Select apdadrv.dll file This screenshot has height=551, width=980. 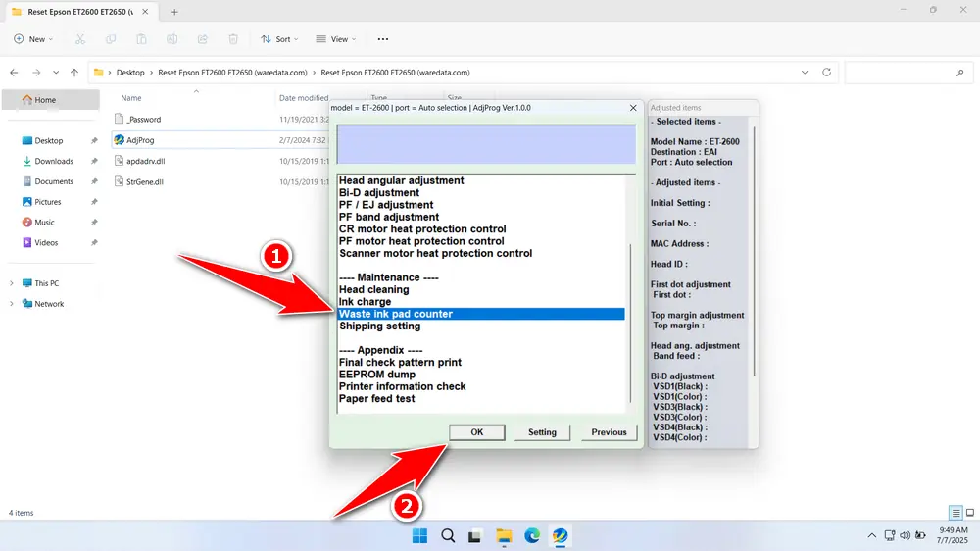coord(146,161)
